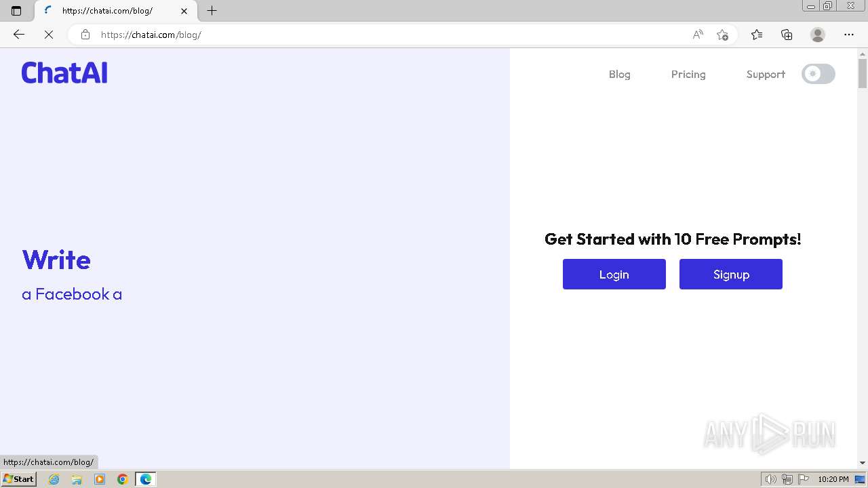Toggle dark mode switch
868x488 pixels.
pos(818,74)
